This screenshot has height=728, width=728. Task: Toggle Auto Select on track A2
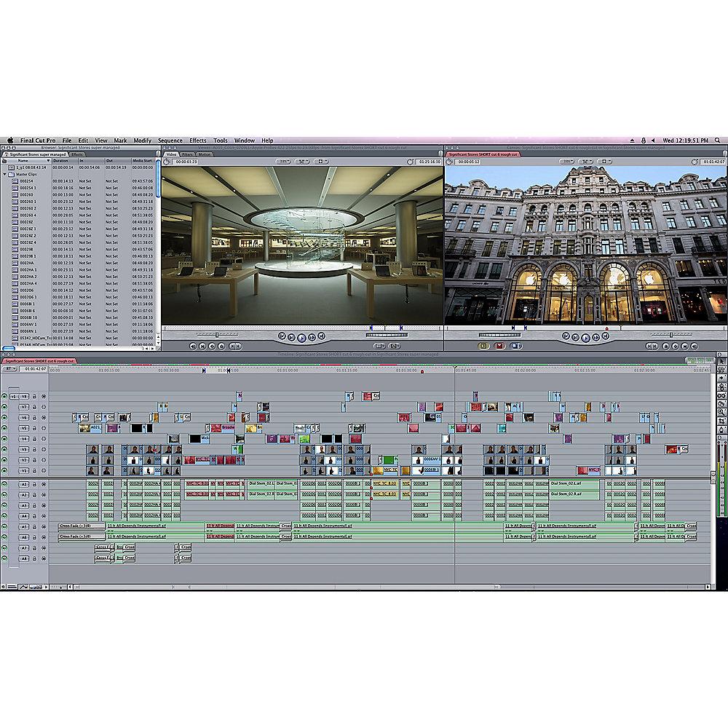pos(44,495)
